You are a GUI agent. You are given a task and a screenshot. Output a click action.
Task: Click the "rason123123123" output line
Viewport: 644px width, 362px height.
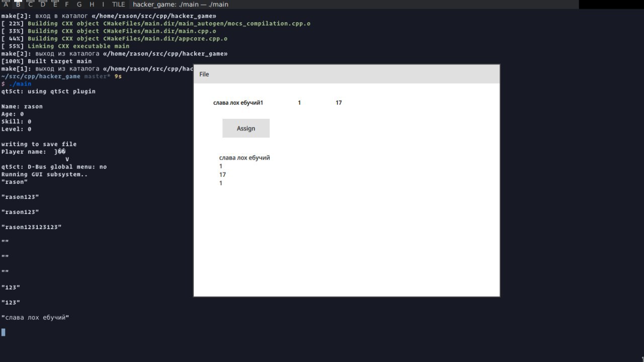[31, 228]
